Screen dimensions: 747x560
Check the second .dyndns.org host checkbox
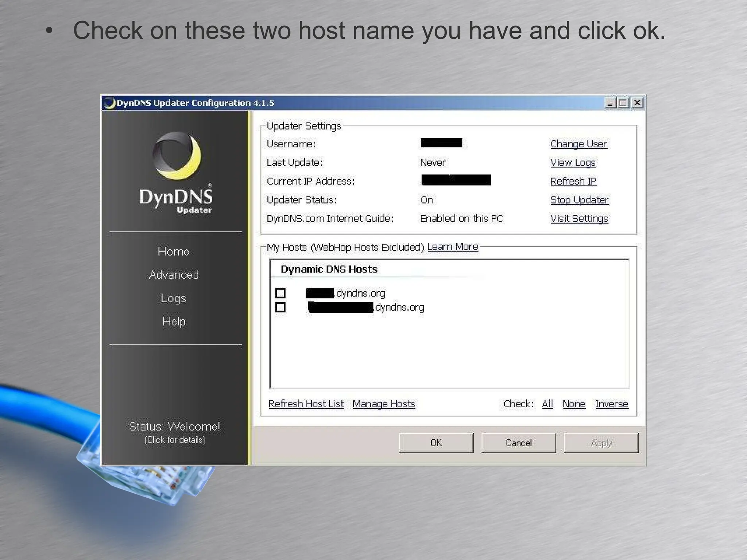pos(280,307)
